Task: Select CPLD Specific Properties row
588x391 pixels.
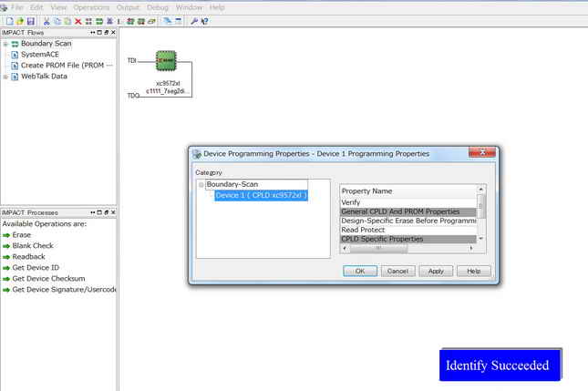Action: tap(408, 239)
